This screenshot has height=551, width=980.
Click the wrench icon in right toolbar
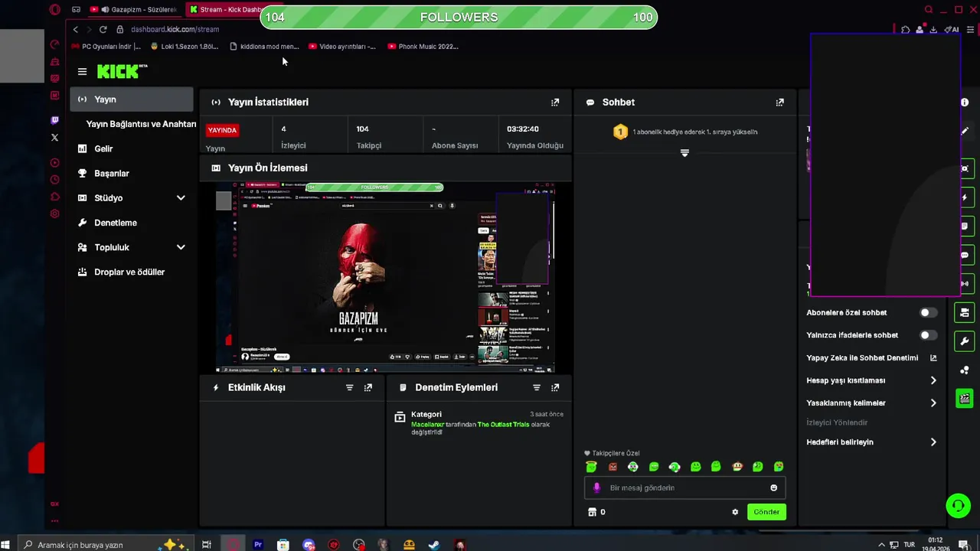click(965, 341)
